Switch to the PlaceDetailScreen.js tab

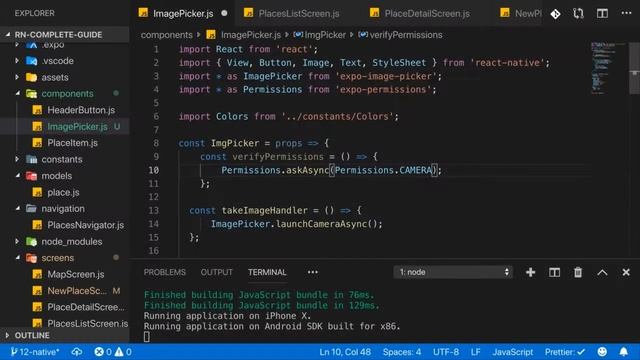(427, 13)
